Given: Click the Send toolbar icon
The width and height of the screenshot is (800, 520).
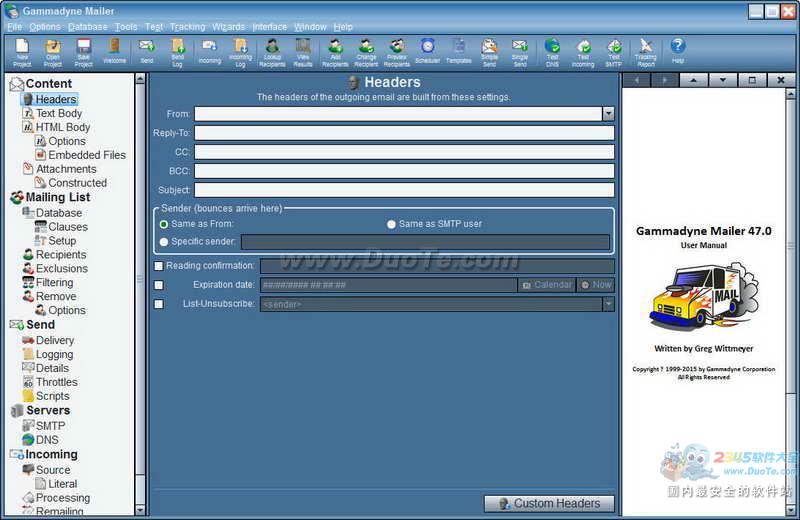Looking at the screenshot, I should (x=147, y=53).
